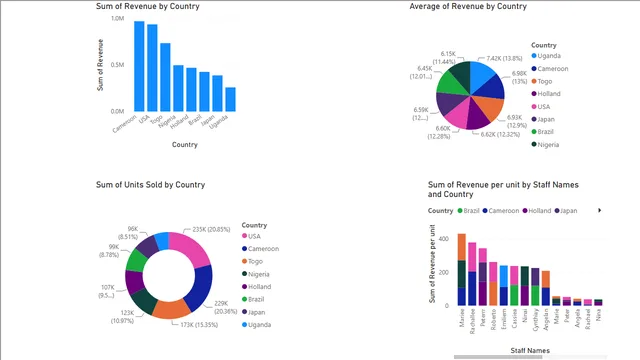The height and width of the screenshot is (360, 640).
Task: Click the Sum of Units Sold by Country title
Action: click(150, 184)
